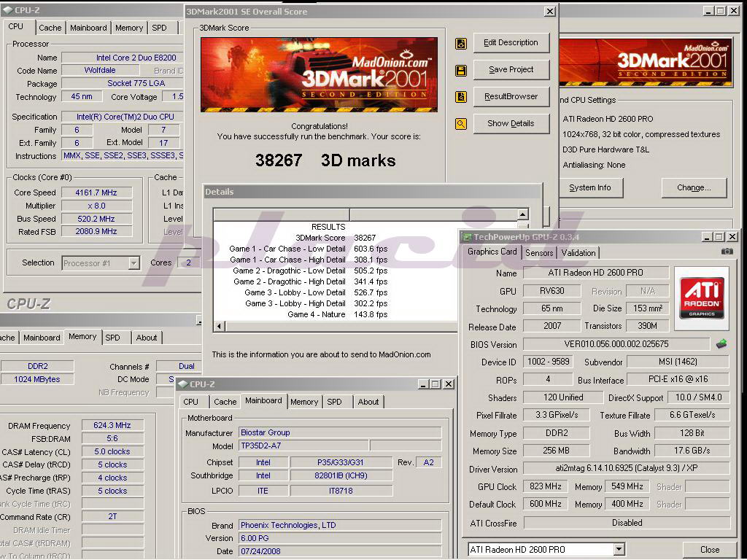The width and height of the screenshot is (747, 560).
Task: Click the top CPU-Z window title icon
Action: click(7, 10)
